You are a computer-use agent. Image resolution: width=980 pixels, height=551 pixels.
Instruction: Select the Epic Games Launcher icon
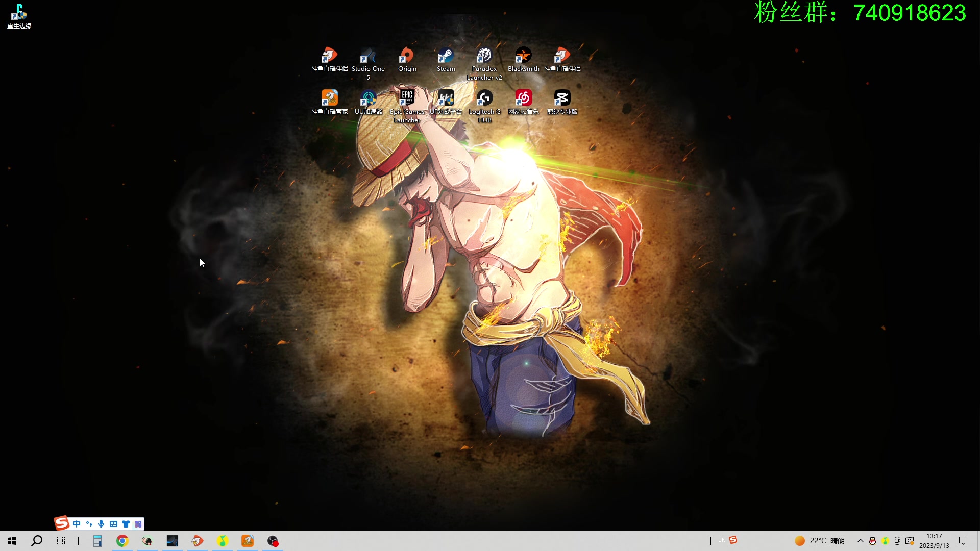tap(407, 107)
